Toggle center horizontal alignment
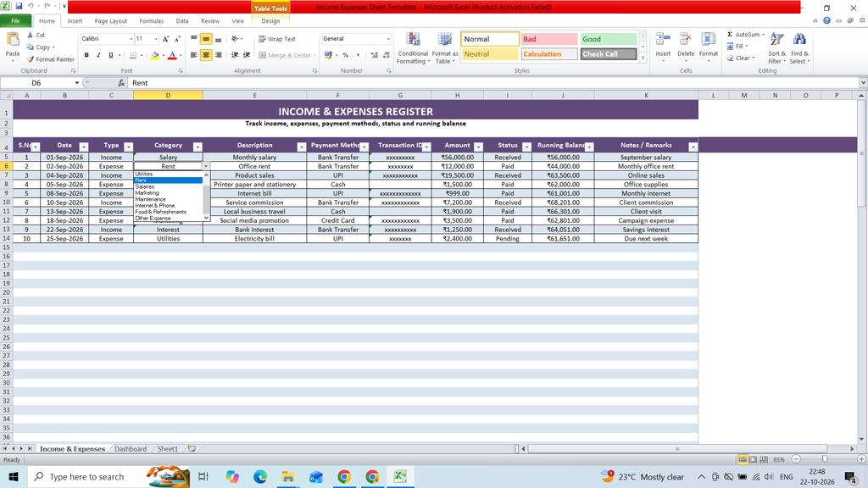This screenshot has height=488, width=868. pos(206,55)
